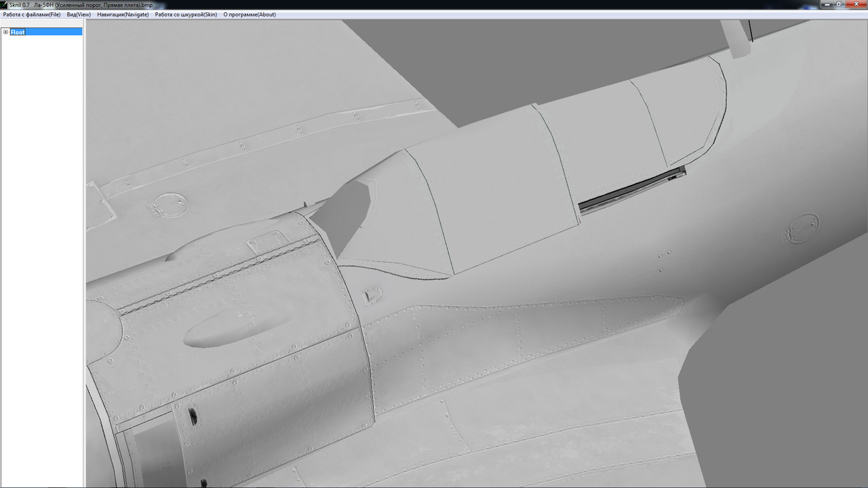Viewport: 868px width, 488px height.
Task: Close the Sknil window
Action: [856, 4]
